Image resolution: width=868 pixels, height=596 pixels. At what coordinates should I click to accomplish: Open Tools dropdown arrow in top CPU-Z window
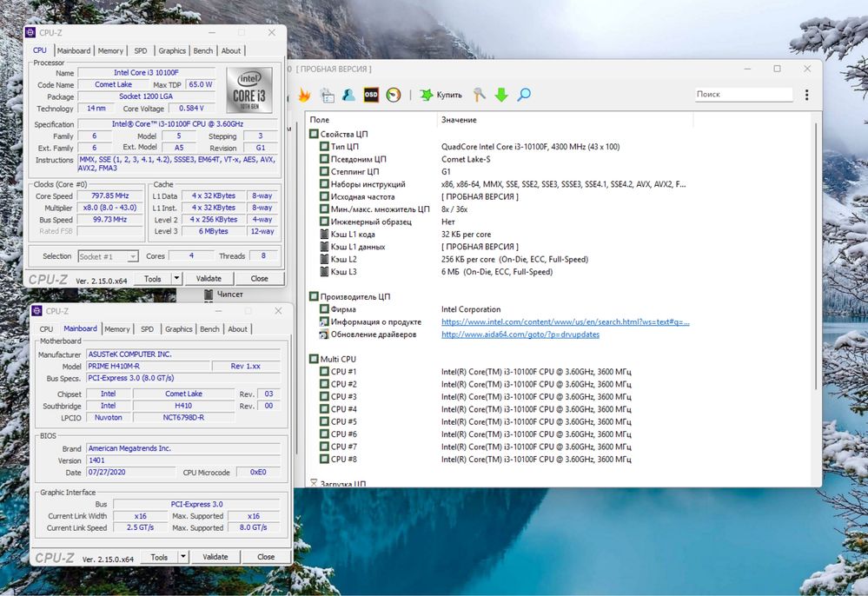(176, 278)
